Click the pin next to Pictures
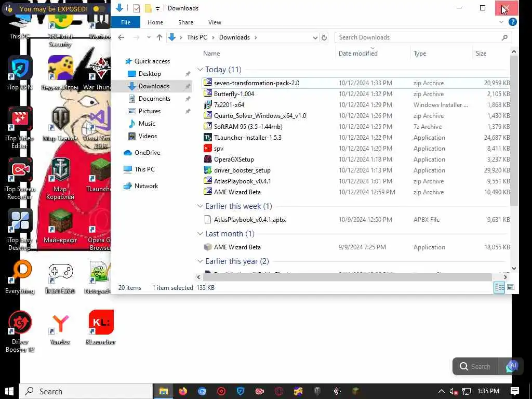Image resolution: width=532 pixels, height=399 pixels. point(188,111)
